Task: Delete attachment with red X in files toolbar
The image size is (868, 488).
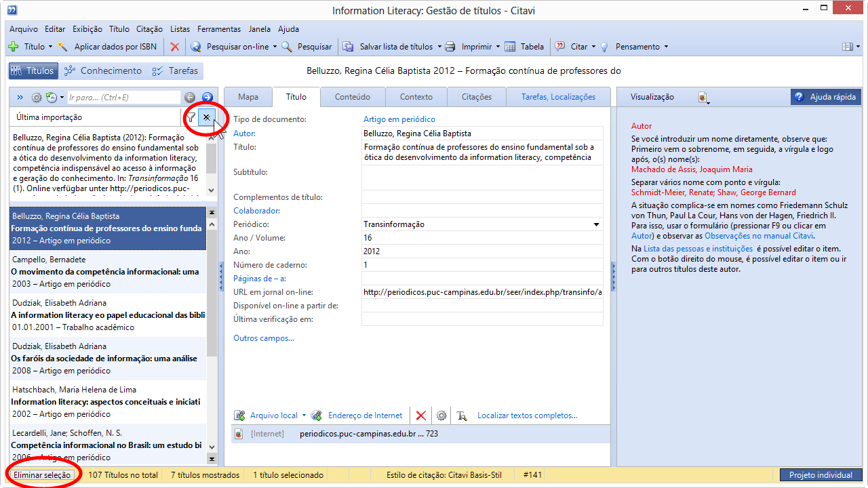Action: pos(421,415)
